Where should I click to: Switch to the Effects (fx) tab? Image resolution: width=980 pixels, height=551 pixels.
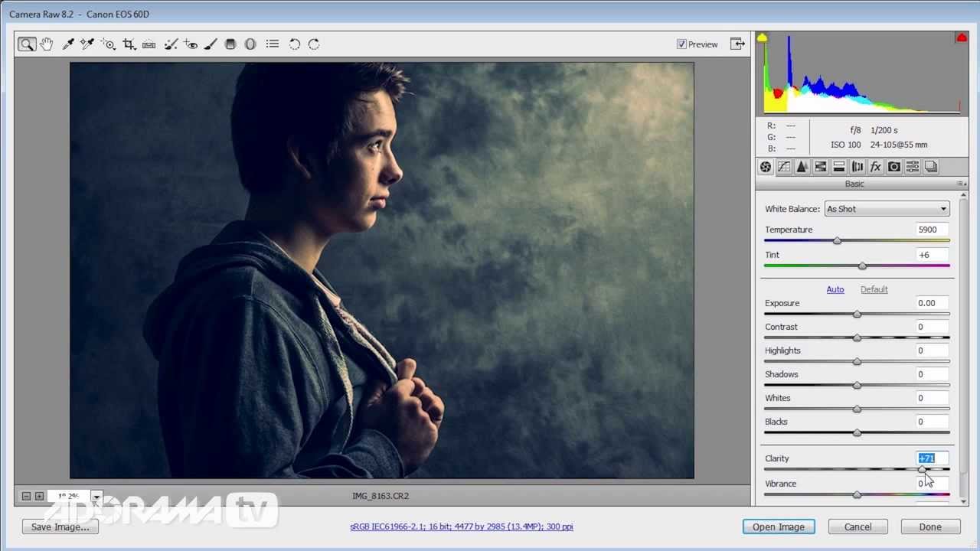[875, 167]
